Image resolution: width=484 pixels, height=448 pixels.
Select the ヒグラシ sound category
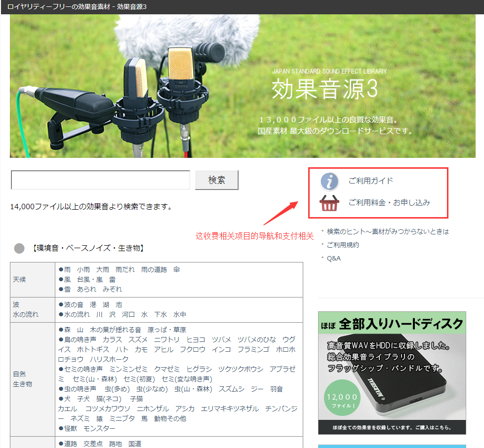[x=199, y=370]
